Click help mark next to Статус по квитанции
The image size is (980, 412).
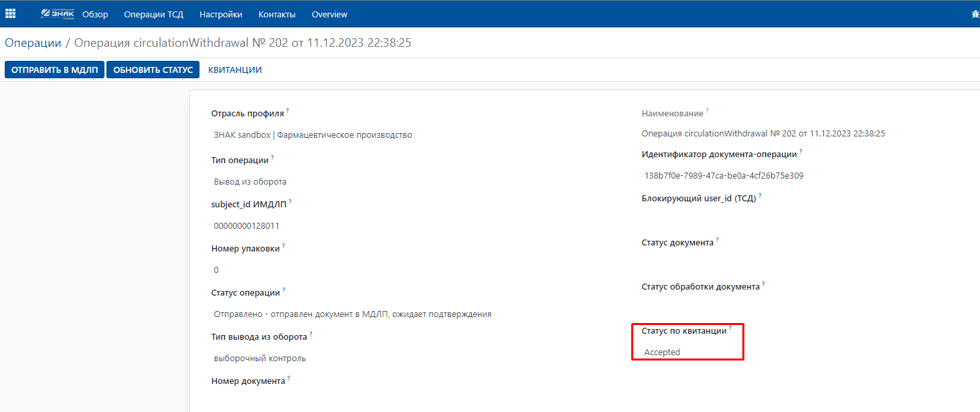[730, 328]
